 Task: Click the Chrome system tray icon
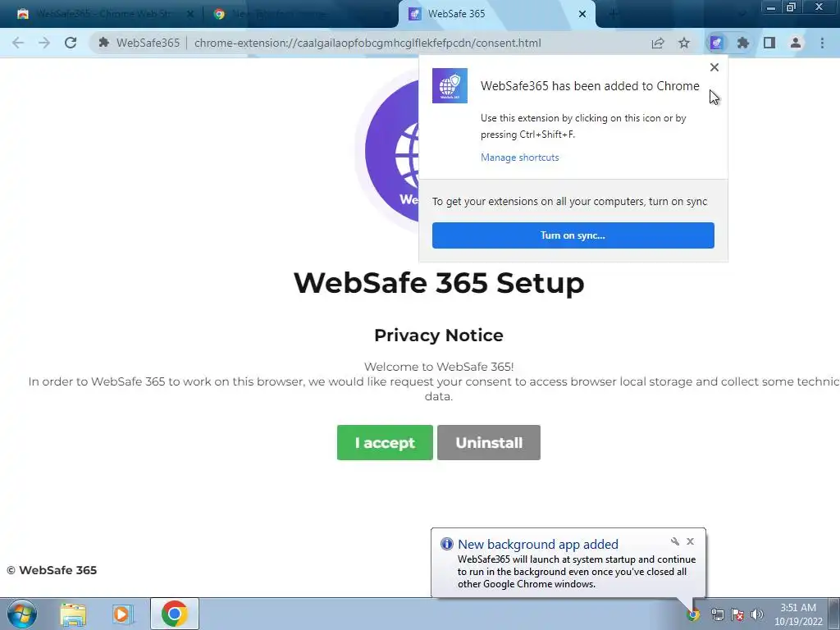694,614
